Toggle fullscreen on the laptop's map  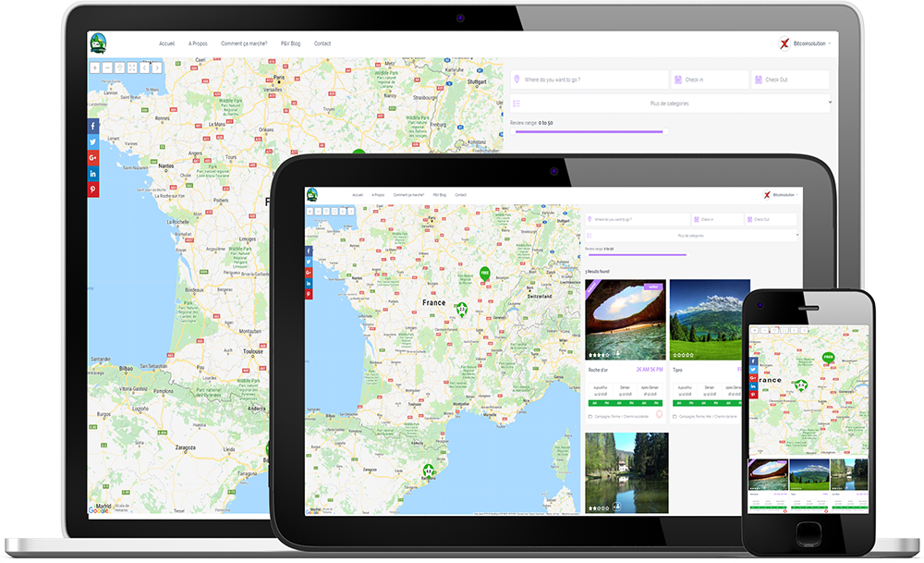132,67
